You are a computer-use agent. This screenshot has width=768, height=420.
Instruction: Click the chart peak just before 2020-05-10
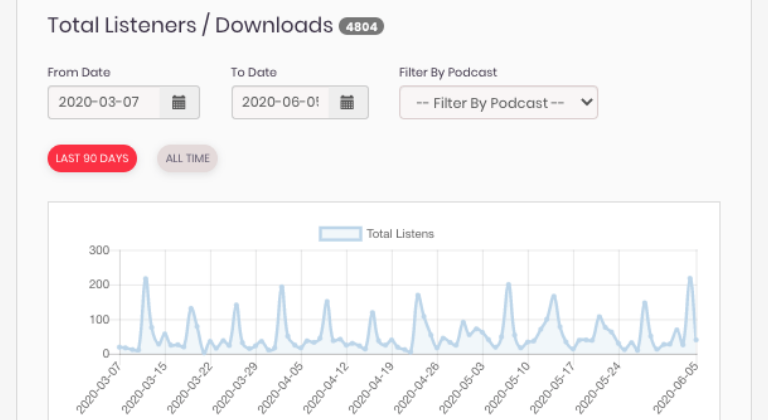pos(508,284)
